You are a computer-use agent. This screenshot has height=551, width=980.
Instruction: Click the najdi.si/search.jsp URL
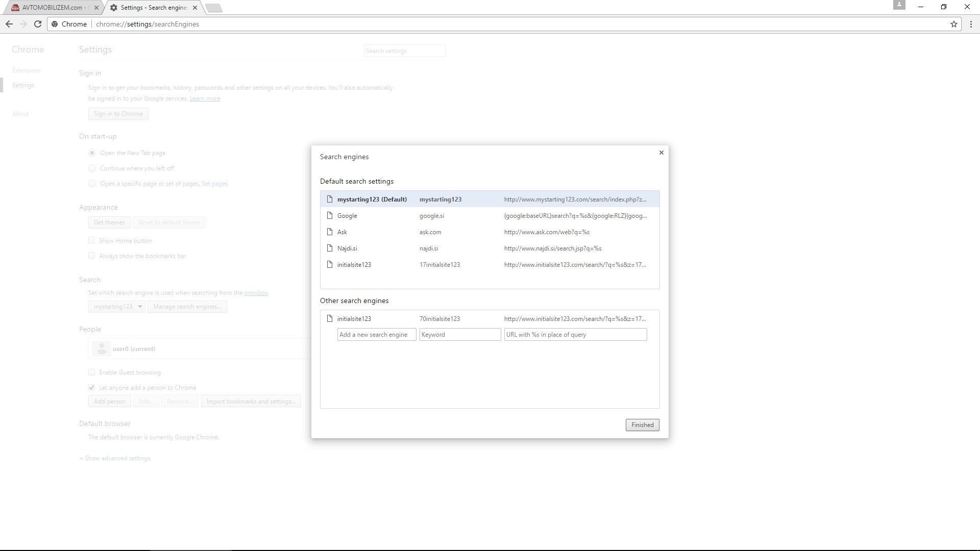pyautogui.click(x=553, y=248)
